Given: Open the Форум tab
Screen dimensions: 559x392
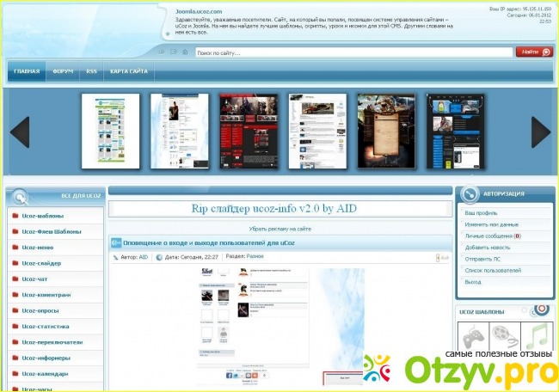Looking at the screenshot, I should [62, 71].
